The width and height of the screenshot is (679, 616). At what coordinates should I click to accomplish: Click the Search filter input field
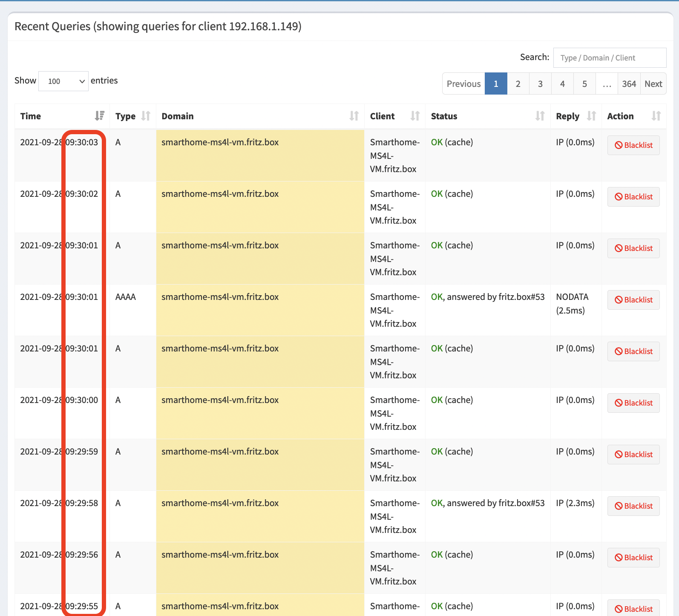[610, 58]
